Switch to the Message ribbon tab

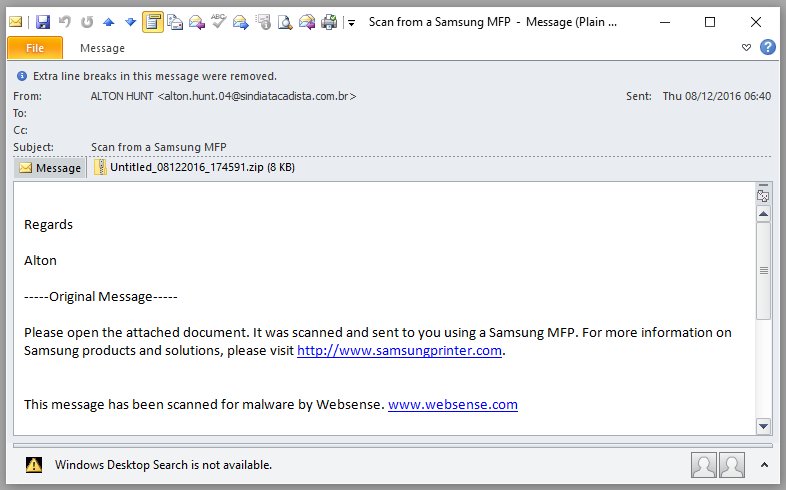(x=102, y=48)
